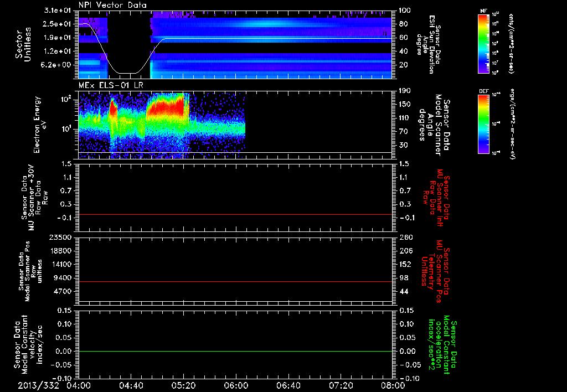
Task: Click the 08:00 time axis label
Action: click(393, 385)
